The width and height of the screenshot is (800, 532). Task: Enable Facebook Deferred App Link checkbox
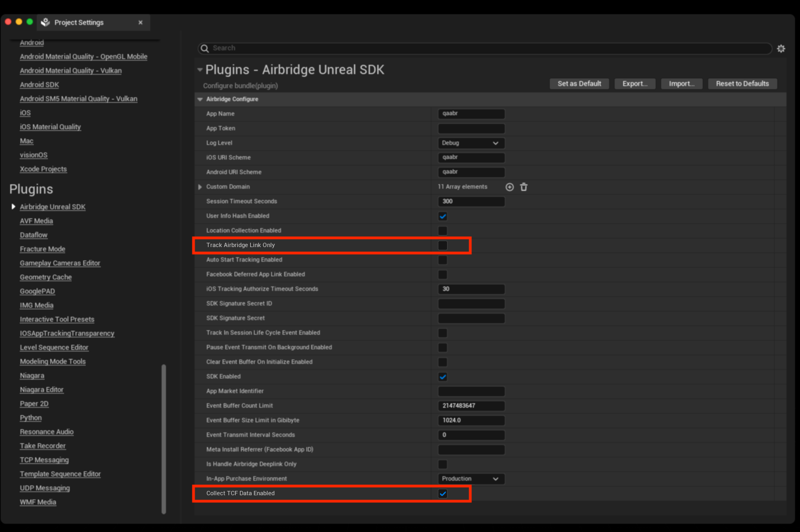tap(443, 275)
